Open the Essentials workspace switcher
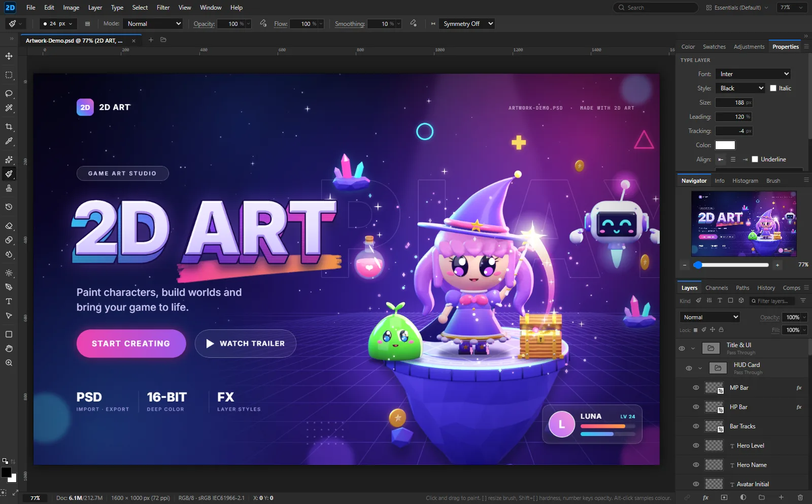This screenshot has width=812, height=504. 737,8
